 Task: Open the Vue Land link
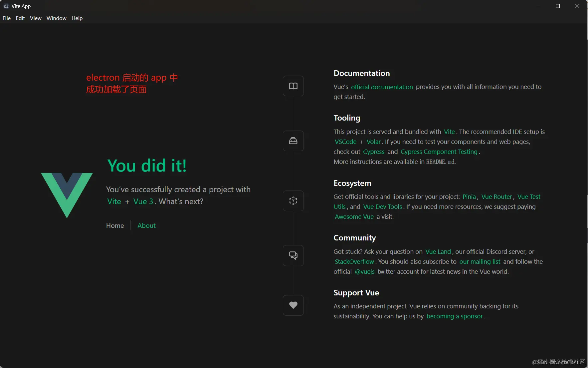[438, 251]
